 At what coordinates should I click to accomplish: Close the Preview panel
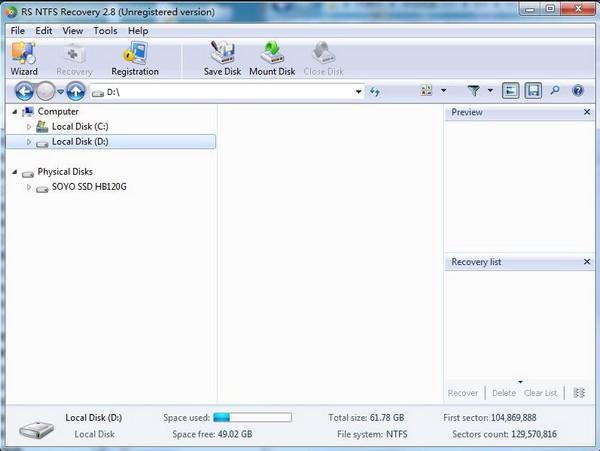[x=587, y=113]
